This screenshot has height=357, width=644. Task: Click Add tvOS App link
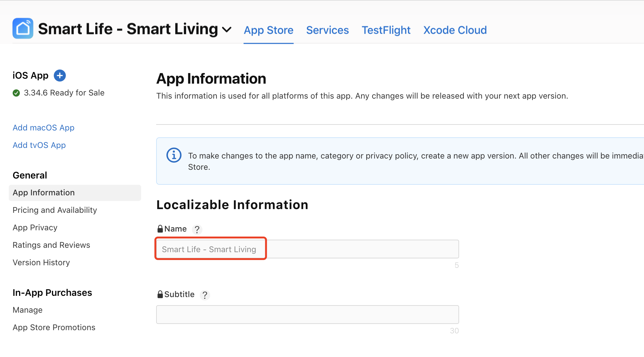[39, 145]
